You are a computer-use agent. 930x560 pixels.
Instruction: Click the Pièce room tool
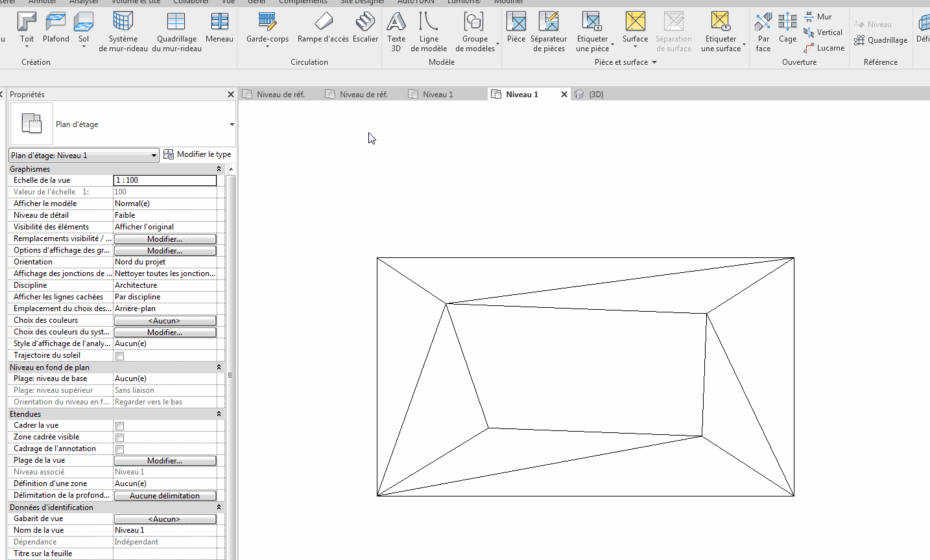pos(516,28)
